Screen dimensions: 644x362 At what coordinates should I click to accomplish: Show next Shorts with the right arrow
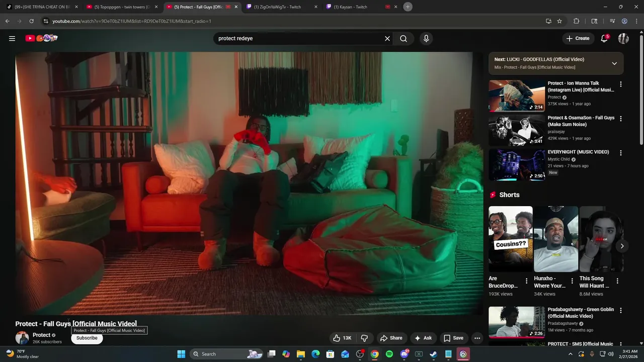coord(622,246)
